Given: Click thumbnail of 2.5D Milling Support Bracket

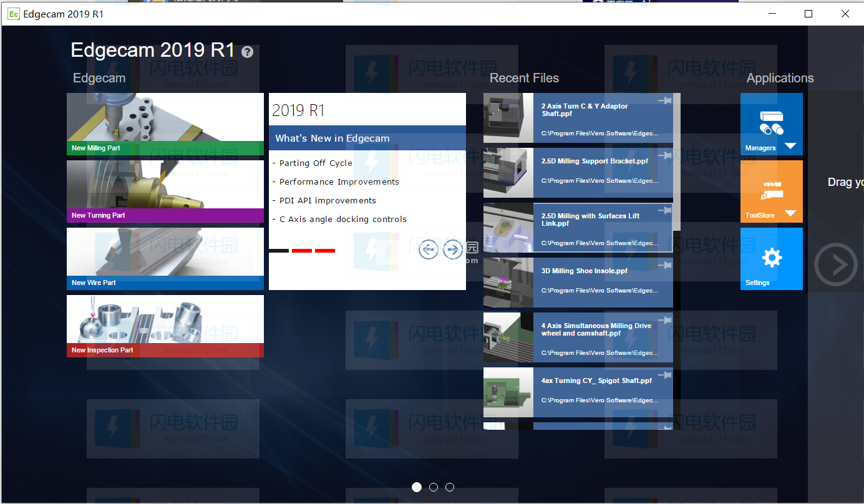Looking at the screenshot, I should (508, 173).
